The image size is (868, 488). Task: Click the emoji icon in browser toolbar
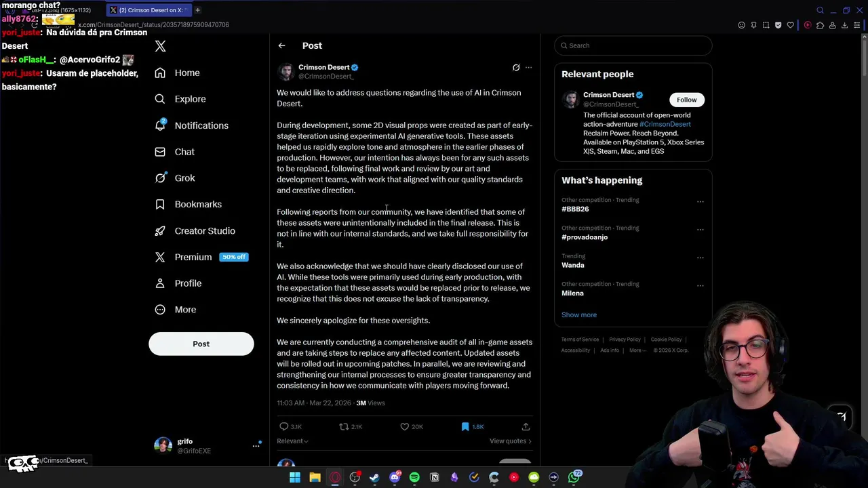(x=741, y=25)
